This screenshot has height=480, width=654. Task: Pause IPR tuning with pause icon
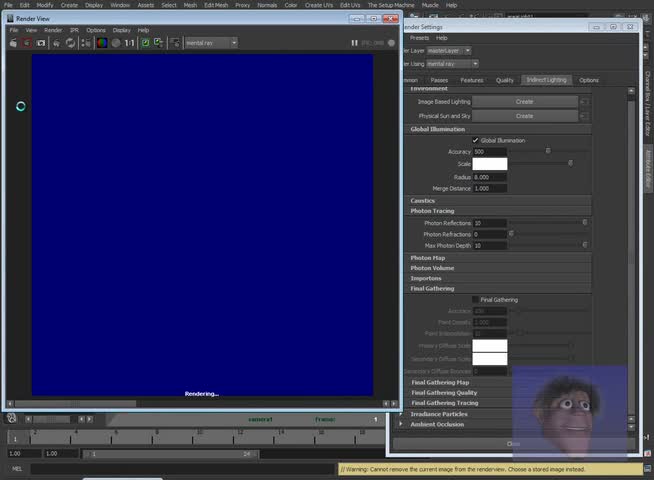coord(354,43)
